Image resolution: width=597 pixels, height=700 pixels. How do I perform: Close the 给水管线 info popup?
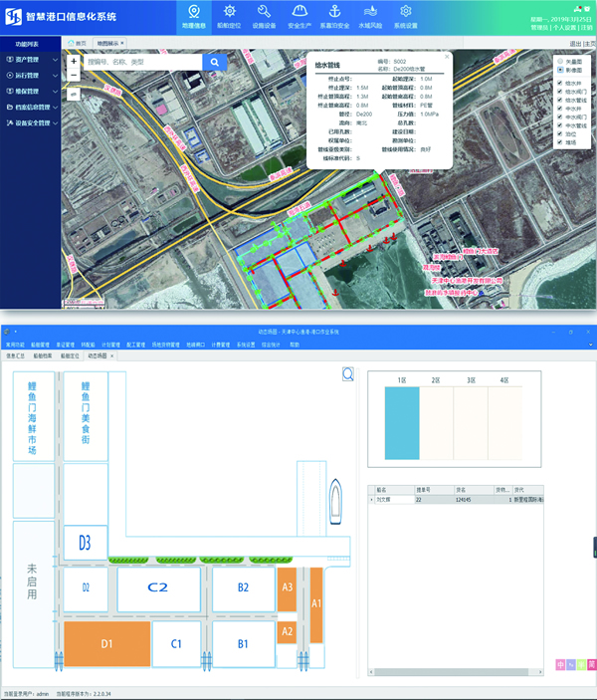tap(447, 57)
